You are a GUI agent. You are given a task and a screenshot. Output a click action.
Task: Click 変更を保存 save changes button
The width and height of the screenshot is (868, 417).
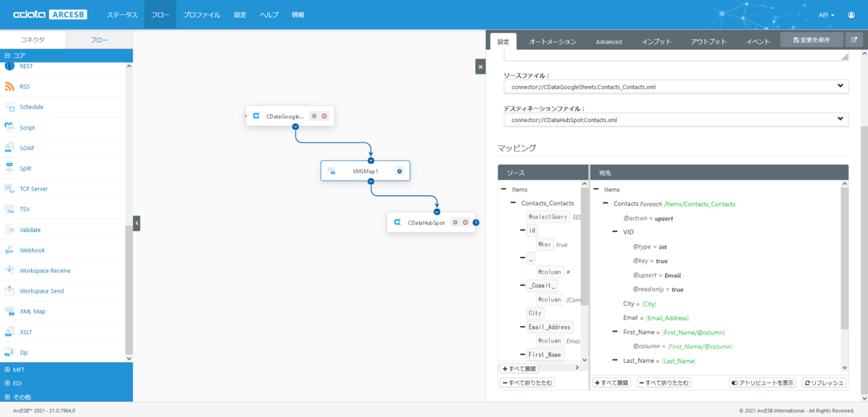pos(812,40)
